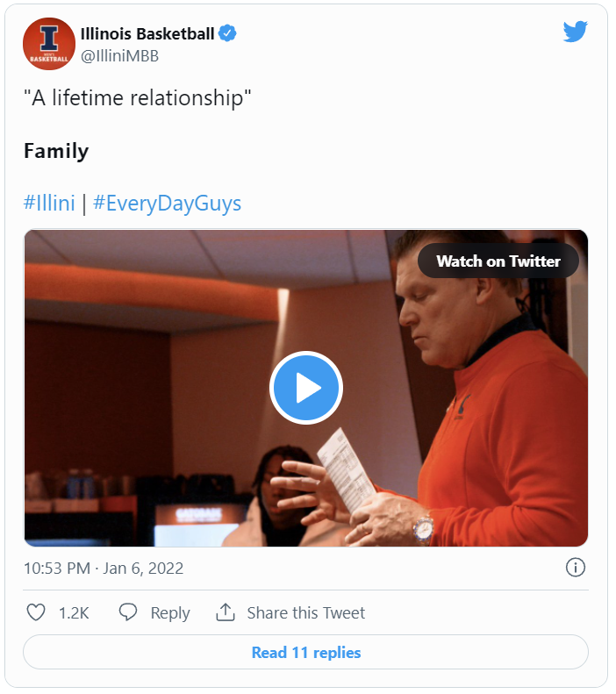Open the Illinois Basketball profile avatar
616x694 pixels.
point(49,44)
